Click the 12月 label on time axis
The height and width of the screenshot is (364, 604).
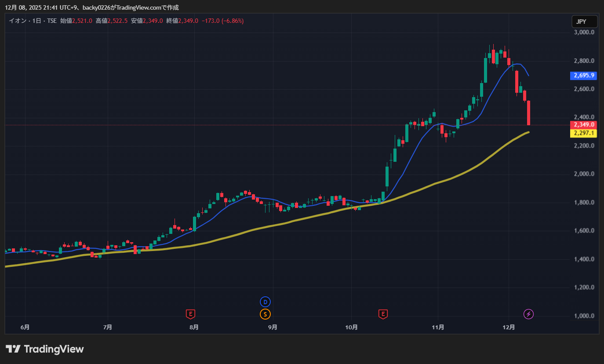tap(509, 327)
